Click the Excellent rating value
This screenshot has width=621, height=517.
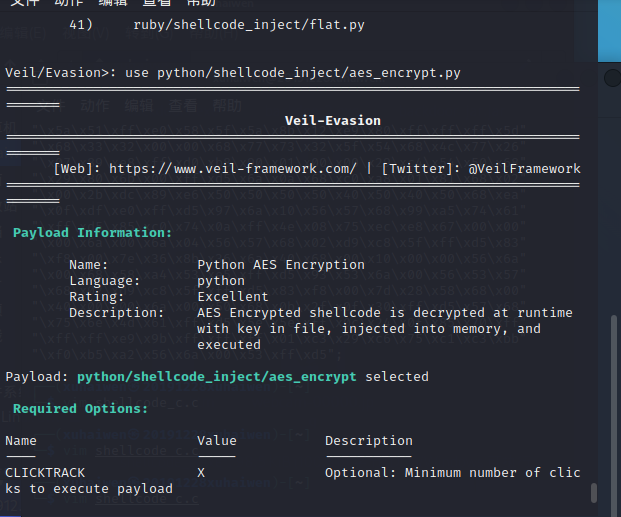233,297
